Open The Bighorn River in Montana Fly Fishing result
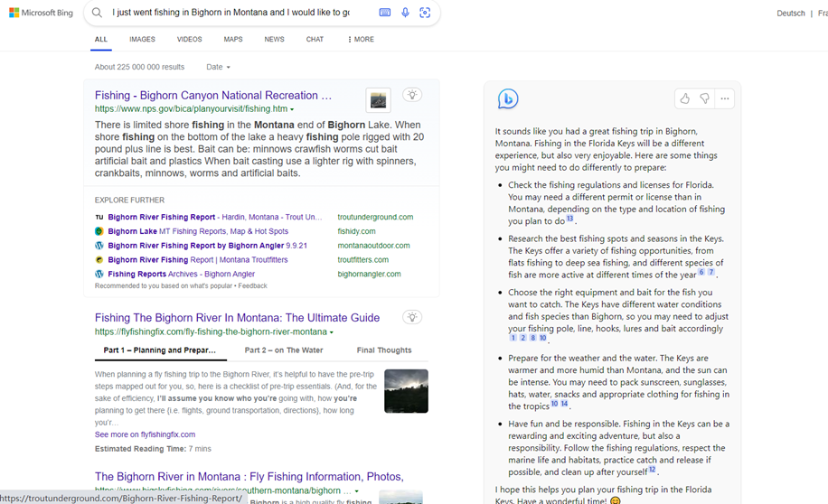This screenshot has width=828, height=504. 249,477
